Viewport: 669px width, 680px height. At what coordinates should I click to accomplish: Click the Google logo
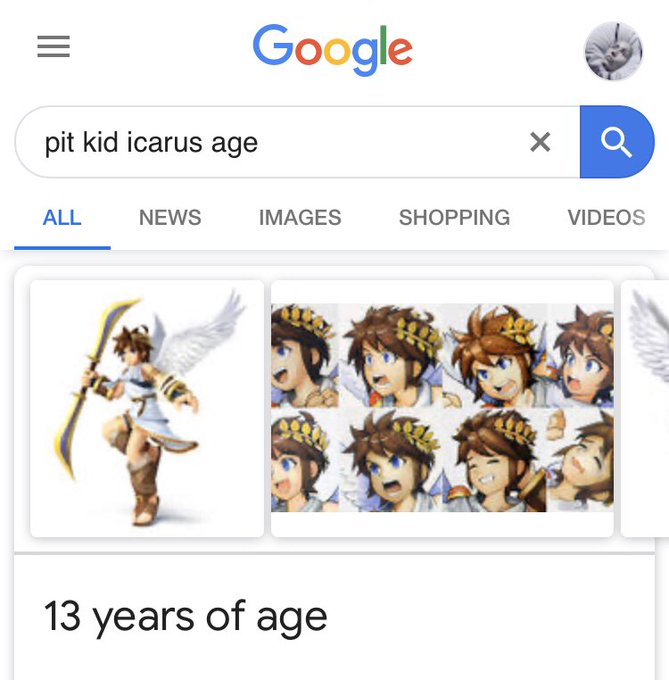tap(333, 50)
